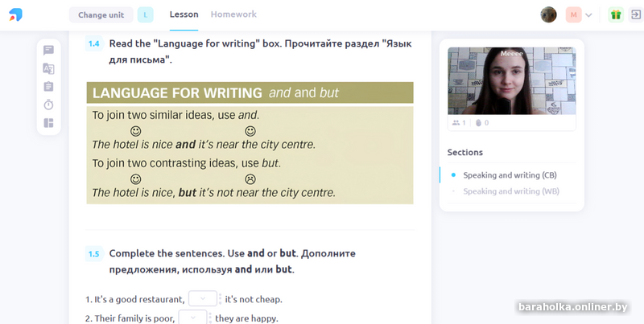
Task: Open the dropdown in sentence 1 about the restaurant
Action: click(x=203, y=298)
